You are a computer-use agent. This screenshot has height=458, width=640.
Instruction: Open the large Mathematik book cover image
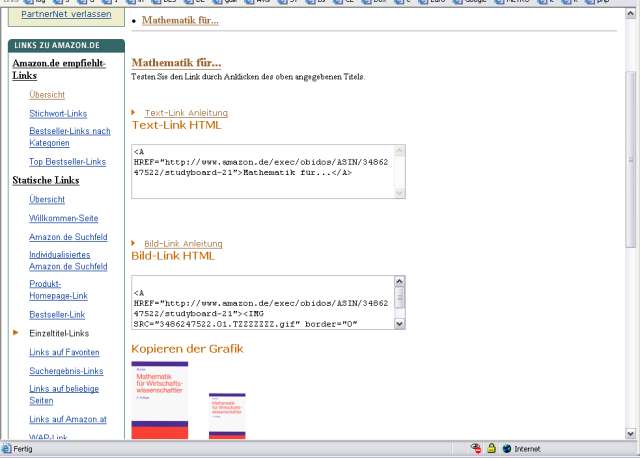click(159, 400)
